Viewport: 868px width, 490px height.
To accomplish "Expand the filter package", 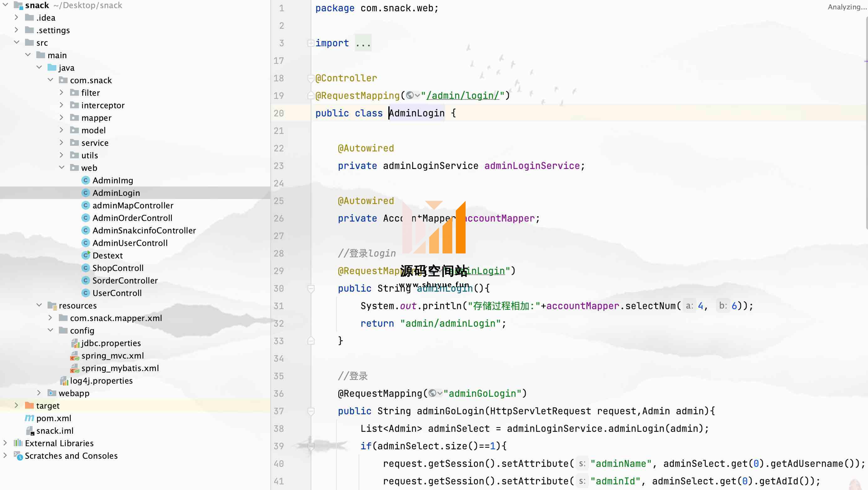I will 61,92.
